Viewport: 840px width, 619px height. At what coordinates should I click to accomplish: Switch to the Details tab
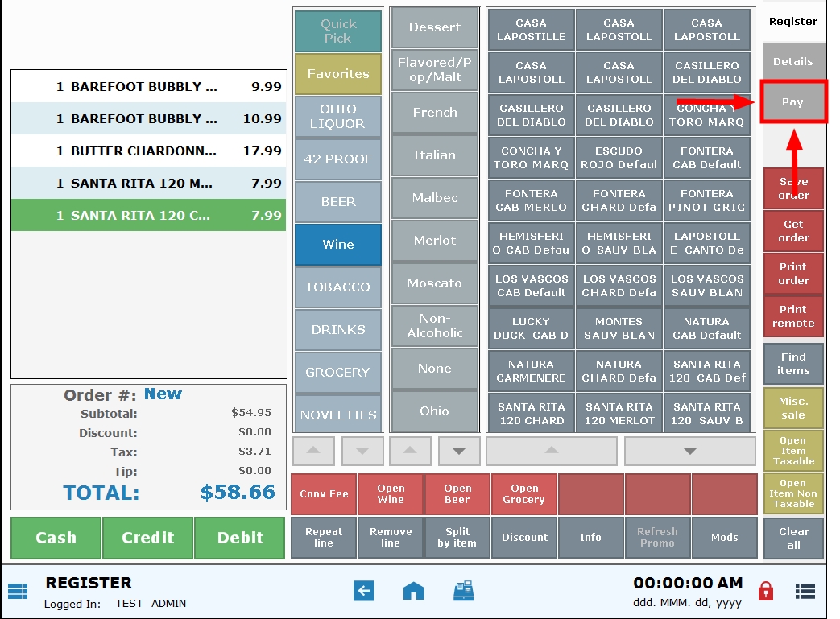(x=792, y=62)
